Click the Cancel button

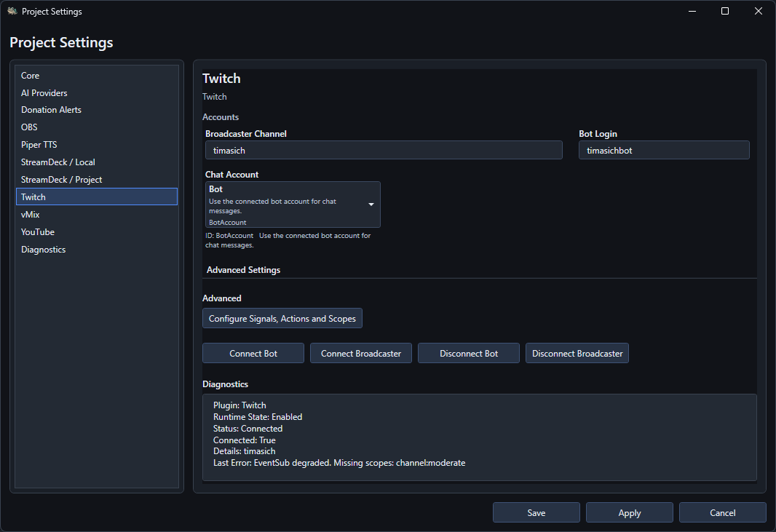pos(723,512)
